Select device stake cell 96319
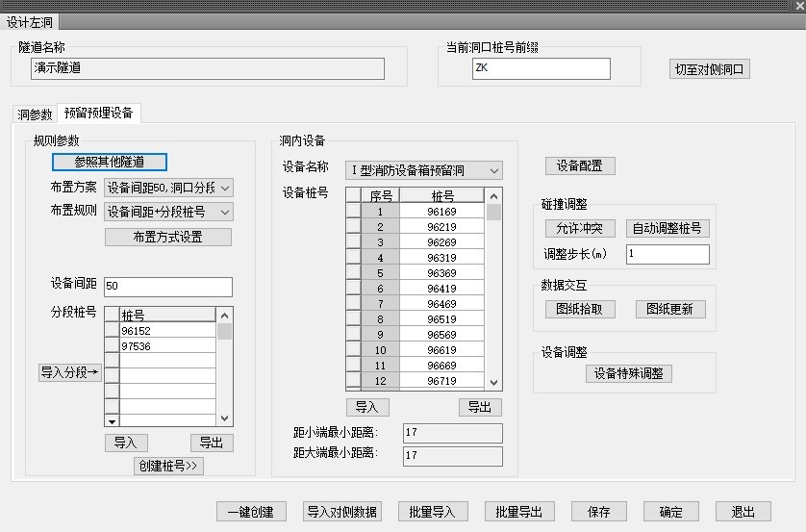The width and height of the screenshot is (806, 532). pos(441,258)
